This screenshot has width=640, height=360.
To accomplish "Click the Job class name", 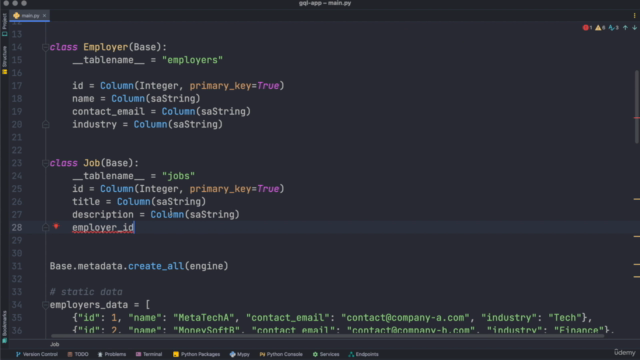I will tap(92, 163).
